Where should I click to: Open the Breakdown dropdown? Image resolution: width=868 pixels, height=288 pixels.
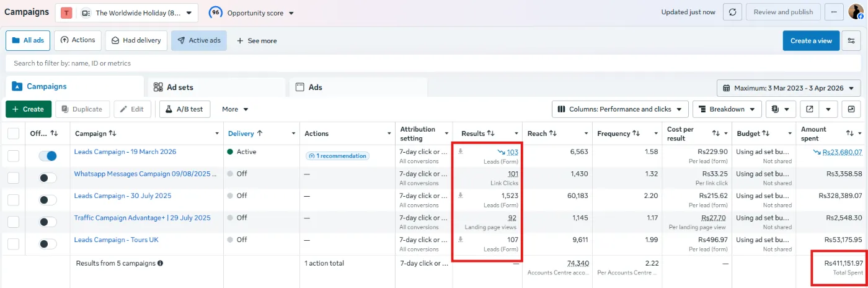coord(727,109)
